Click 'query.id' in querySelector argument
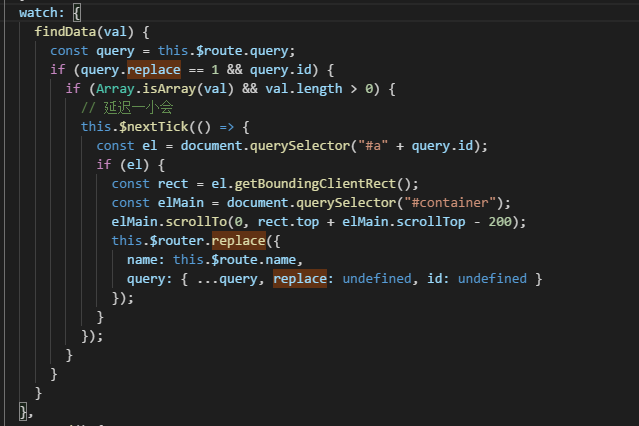This screenshot has height=426, width=639. click(x=443, y=146)
